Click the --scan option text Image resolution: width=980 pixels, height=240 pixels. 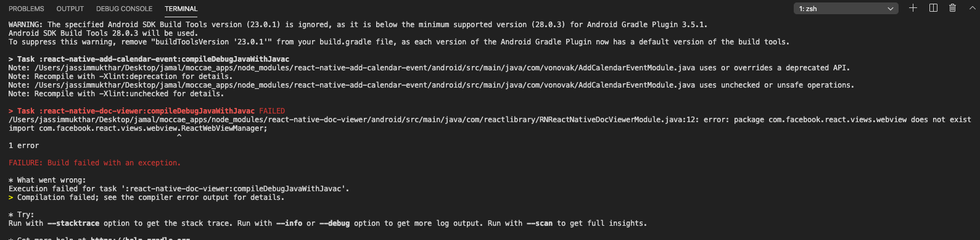540,223
